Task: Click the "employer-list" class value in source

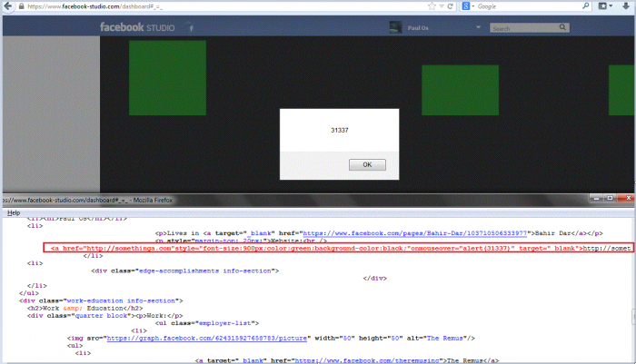Action: point(224,323)
